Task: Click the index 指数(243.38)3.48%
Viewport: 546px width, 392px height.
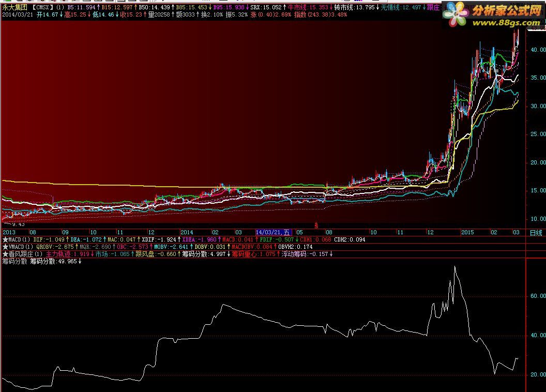Action: point(321,14)
